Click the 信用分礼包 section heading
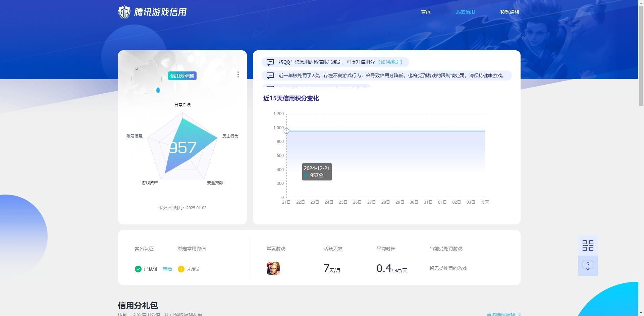Screen dimensions: 644x316 138,306
